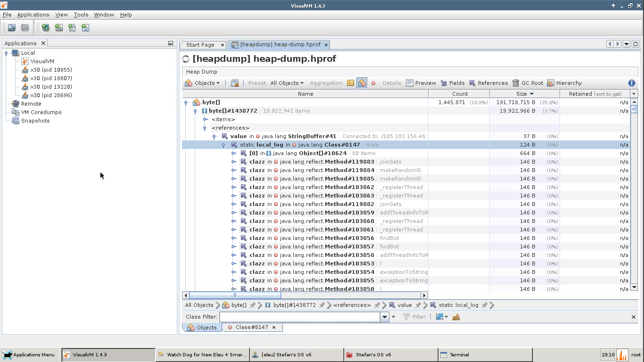This screenshot has width=644, height=362.
Task: Open the Tools menu
Action: click(81, 15)
